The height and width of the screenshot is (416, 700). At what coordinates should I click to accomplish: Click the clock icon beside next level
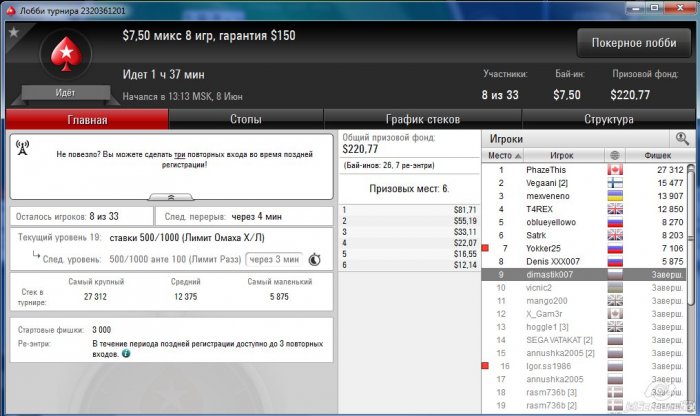[x=315, y=259]
